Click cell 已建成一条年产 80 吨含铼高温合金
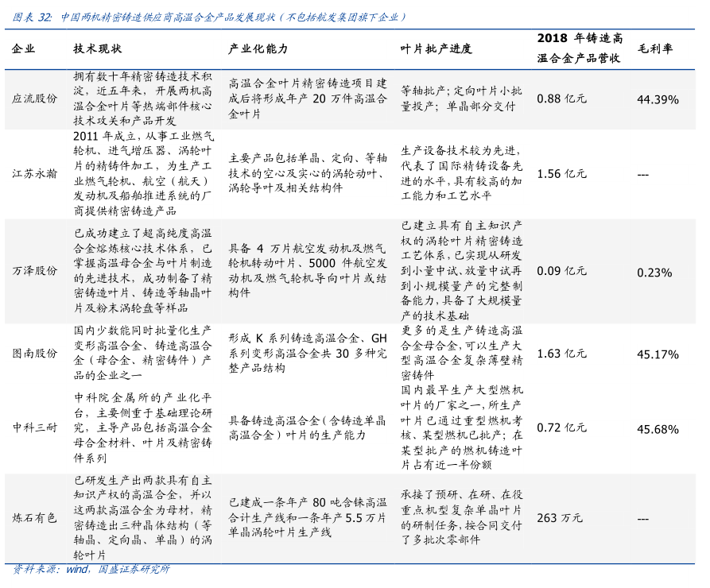Viewport: 710px width, 588px height. coord(308,517)
